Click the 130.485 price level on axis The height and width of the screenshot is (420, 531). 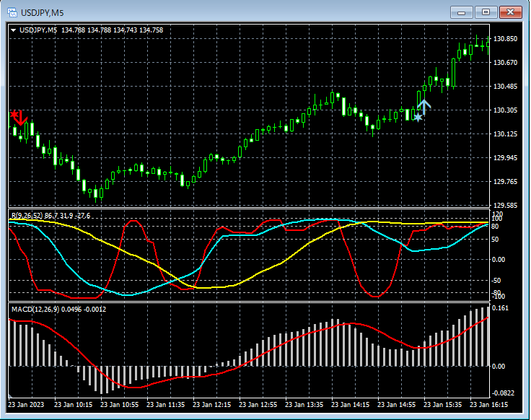pos(505,87)
